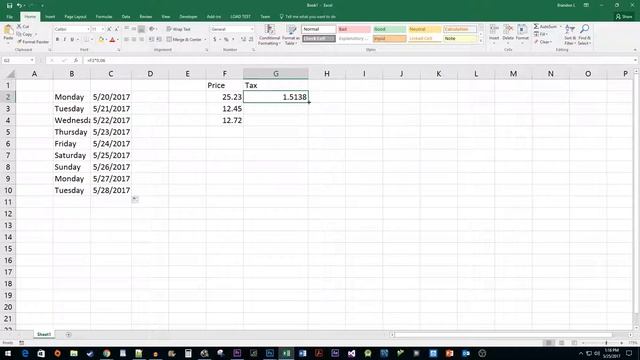Toggle Underline formatting
The height and width of the screenshot is (360, 640).
pos(72,40)
